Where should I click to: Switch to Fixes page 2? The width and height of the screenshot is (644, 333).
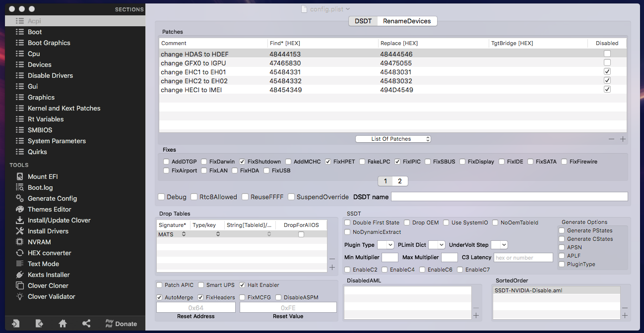tap(400, 181)
